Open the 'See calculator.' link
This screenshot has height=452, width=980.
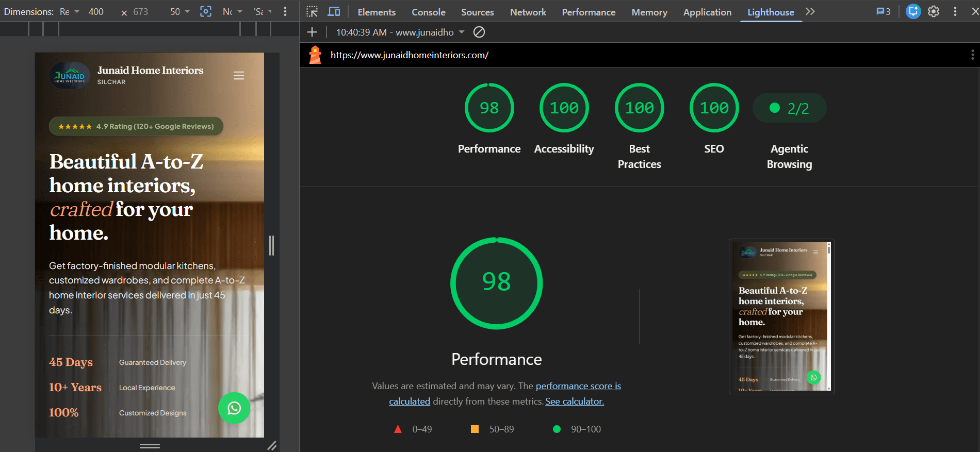575,401
